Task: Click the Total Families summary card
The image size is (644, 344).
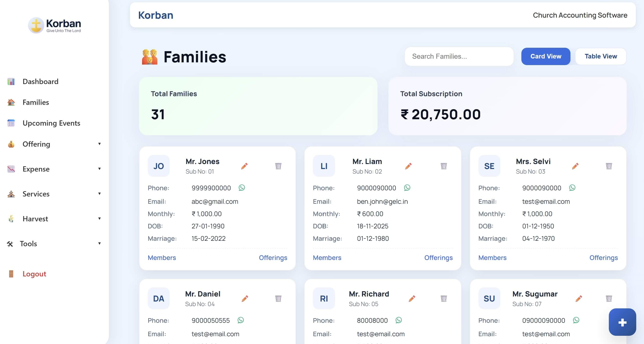Action: [x=258, y=106]
